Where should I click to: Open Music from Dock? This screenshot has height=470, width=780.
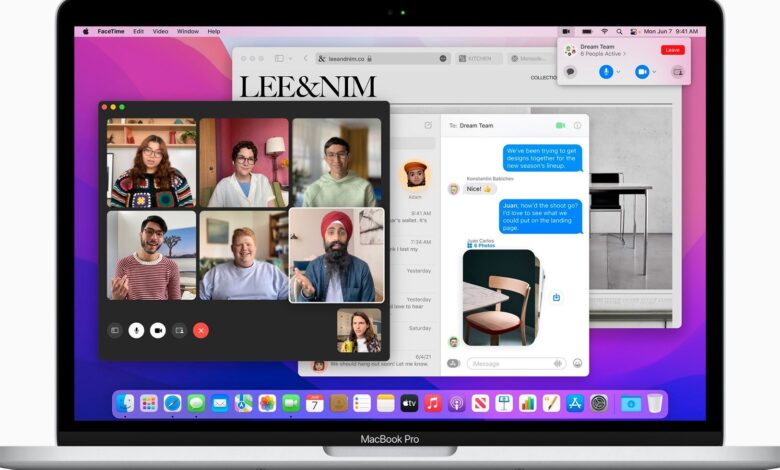click(x=433, y=403)
